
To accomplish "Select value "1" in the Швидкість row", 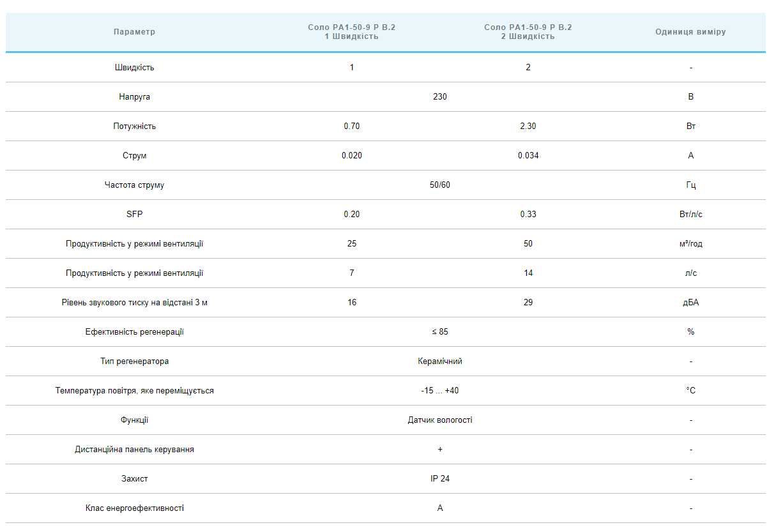I will point(352,68).
